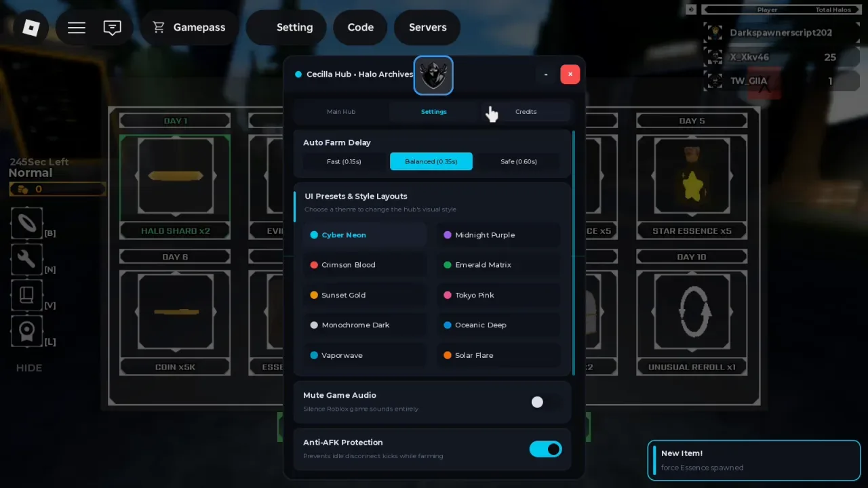
Task: Click HIDE below the sidebar icons
Action: (29, 368)
